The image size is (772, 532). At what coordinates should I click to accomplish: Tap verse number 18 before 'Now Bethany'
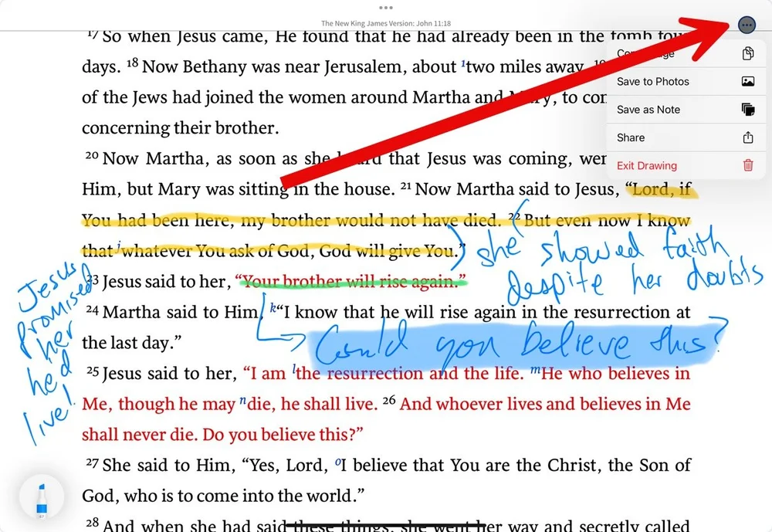coord(133,63)
